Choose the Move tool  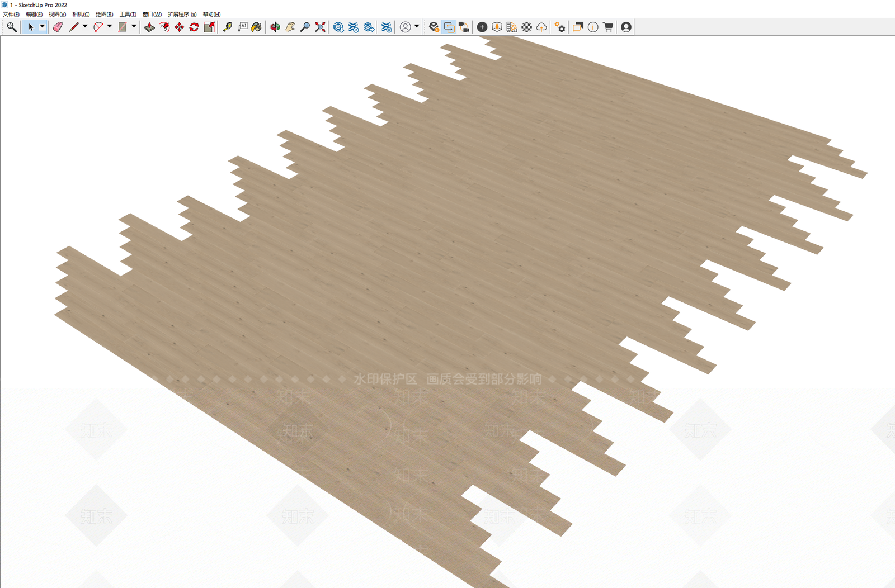coord(179,27)
